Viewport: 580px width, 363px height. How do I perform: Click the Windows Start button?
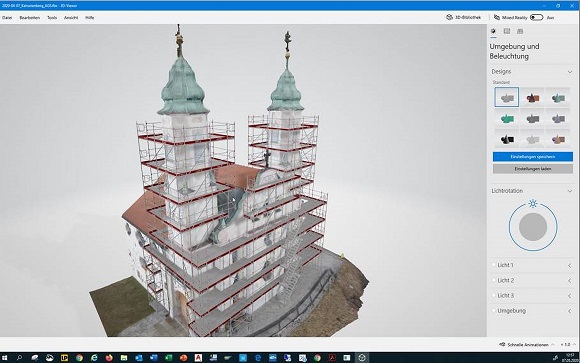[x=4, y=358]
